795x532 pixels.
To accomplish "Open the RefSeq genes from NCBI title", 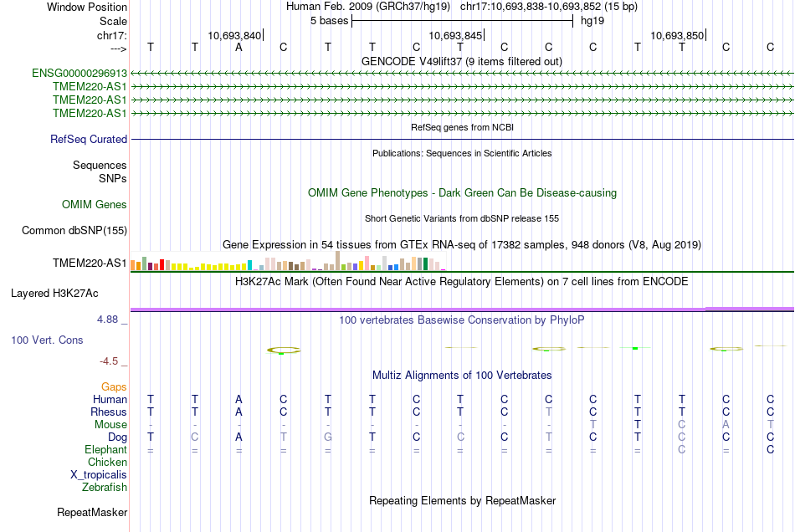I will coord(462,127).
